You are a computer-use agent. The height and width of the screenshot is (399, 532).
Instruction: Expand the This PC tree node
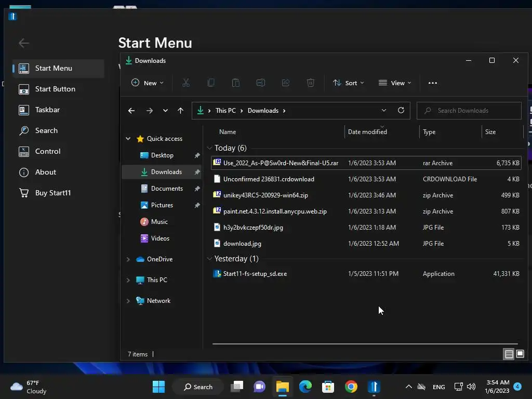pyautogui.click(x=128, y=280)
